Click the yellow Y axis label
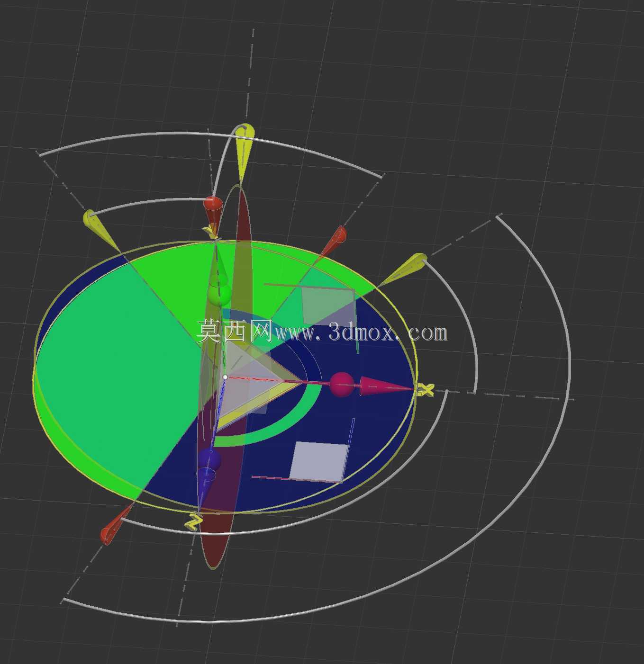Image resolution: width=644 pixels, height=664 pixels. (210, 232)
